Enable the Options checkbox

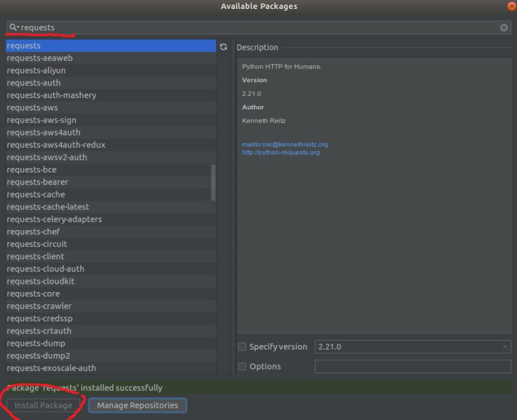click(x=242, y=366)
